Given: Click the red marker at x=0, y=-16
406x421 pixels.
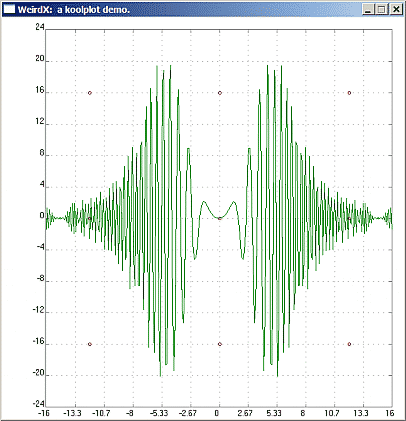Looking at the screenshot, I should [x=219, y=344].
